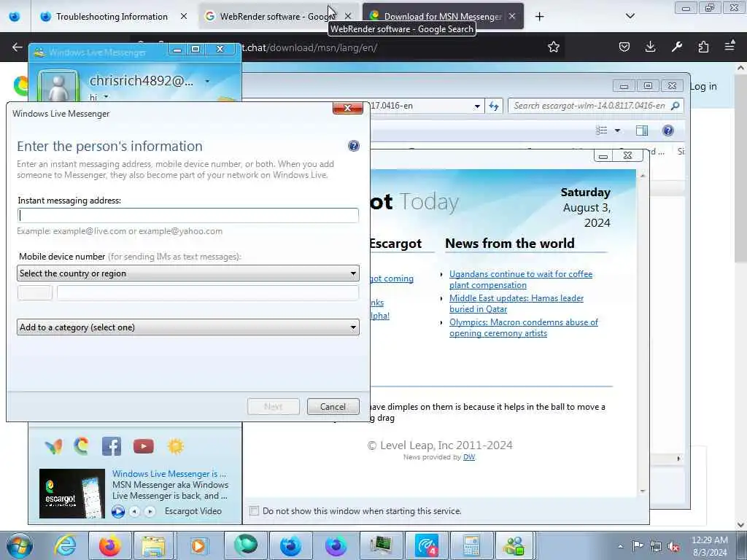This screenshot has width=747, height=560.
Task: List all Firefox tabs with the chevron
Action: pyautogui.click(x=630, y=16)
